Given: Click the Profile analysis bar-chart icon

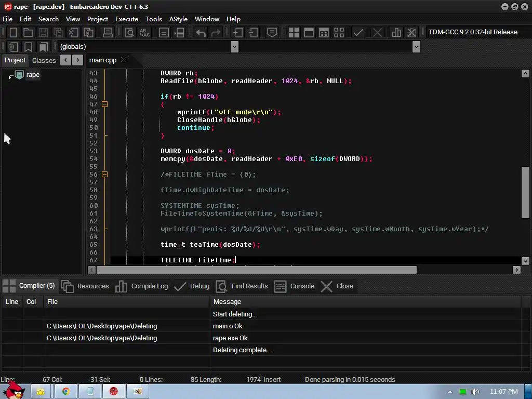Looking at the screenshot, I should (x=396, y=33).
